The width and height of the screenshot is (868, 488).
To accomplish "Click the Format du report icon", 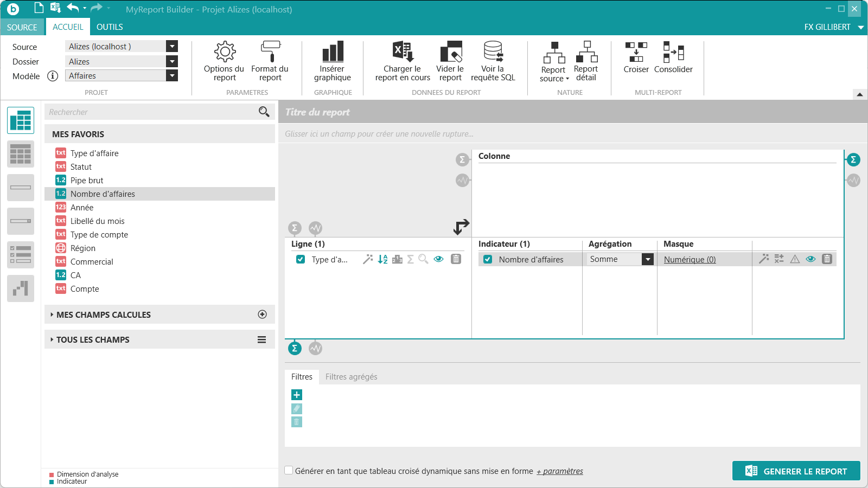I will tap(270, 61).
